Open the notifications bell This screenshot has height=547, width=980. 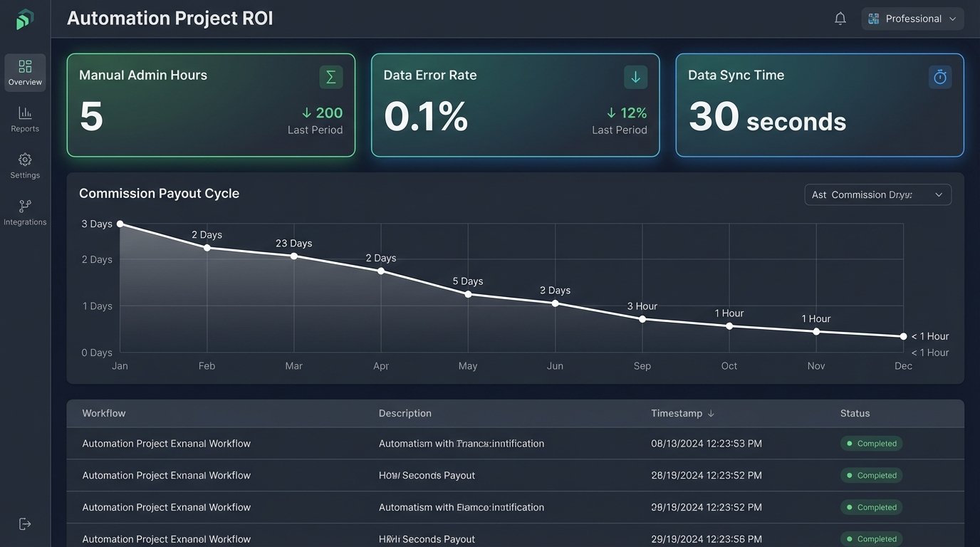click(840, 18)
